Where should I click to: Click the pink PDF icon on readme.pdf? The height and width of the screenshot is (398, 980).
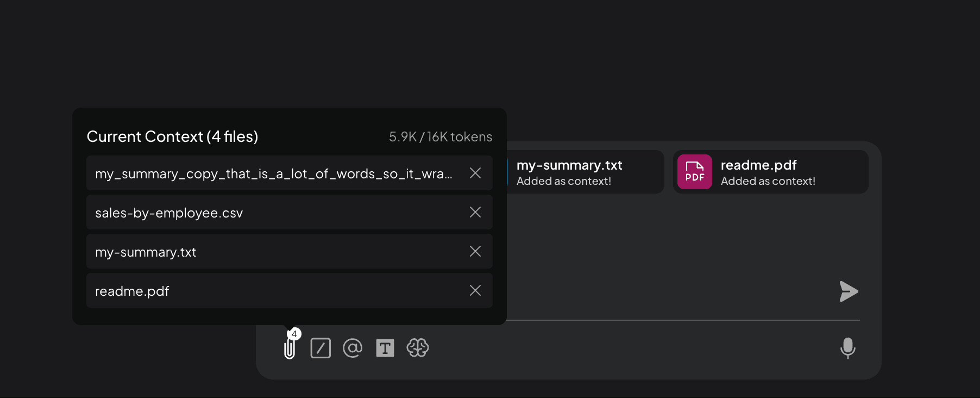point(694,171)
